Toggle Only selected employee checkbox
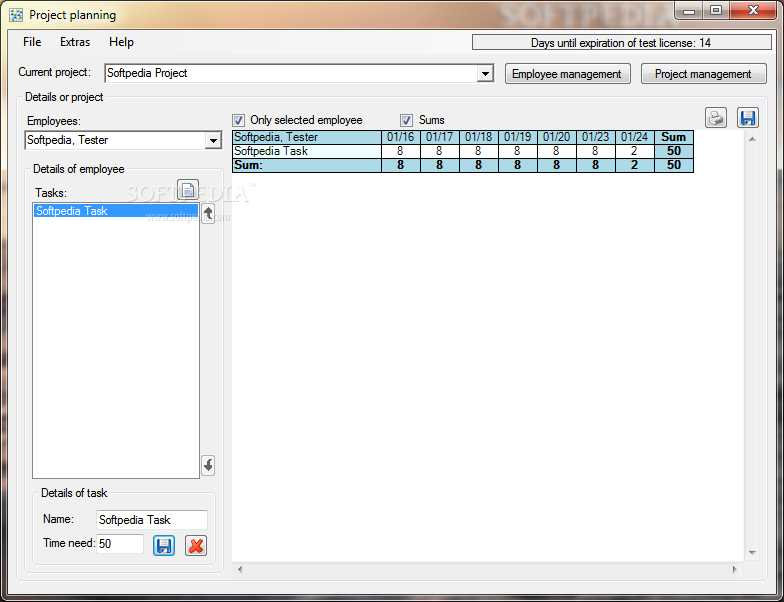 (x=238, y=120)
